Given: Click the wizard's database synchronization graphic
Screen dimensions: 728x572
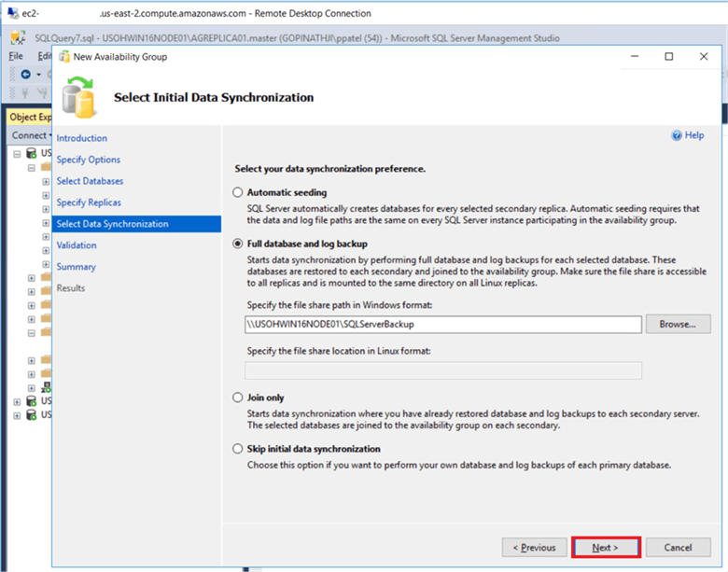Looking at the screenshot, I should point(79,97).
